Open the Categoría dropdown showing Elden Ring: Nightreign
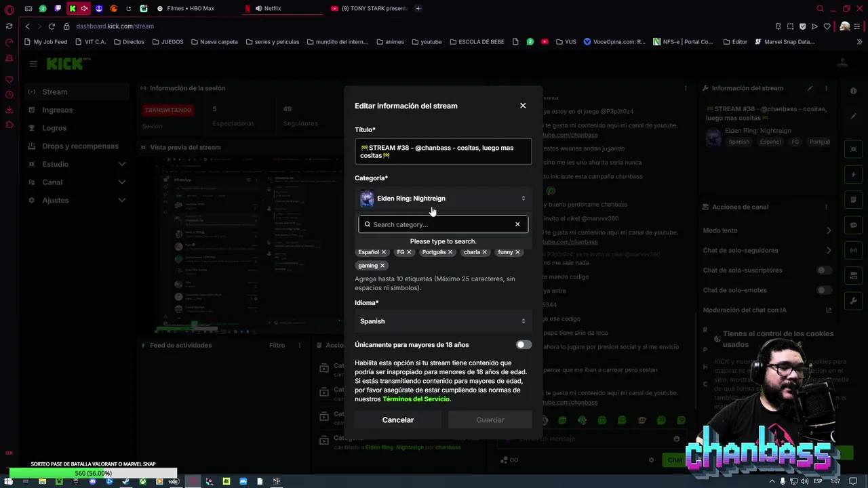 443,199
